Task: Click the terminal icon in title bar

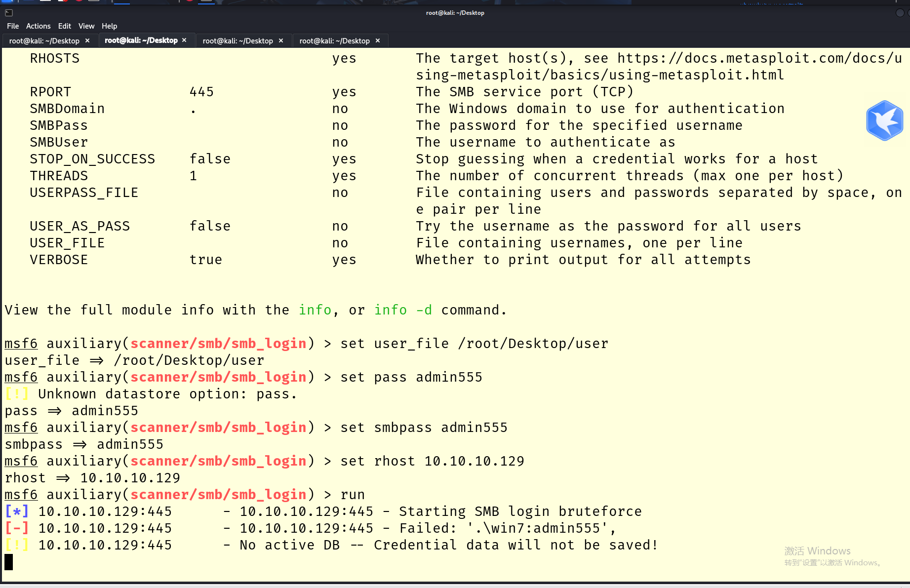Action: tap(8, 13)
